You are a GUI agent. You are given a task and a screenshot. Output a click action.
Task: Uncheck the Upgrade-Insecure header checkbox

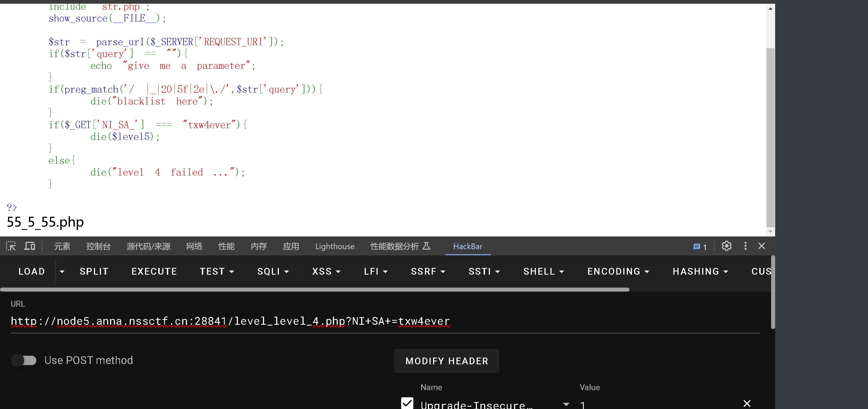[407, 403]
